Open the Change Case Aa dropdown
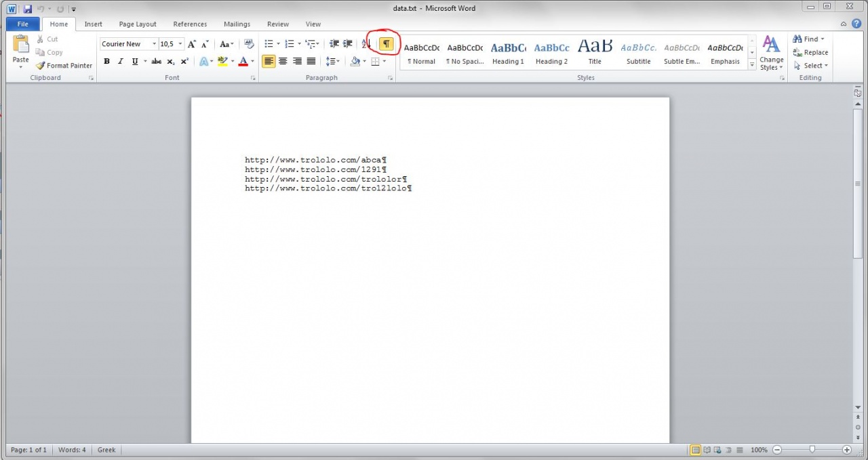This screenshot has height=460, width=868. pos(227,44)
